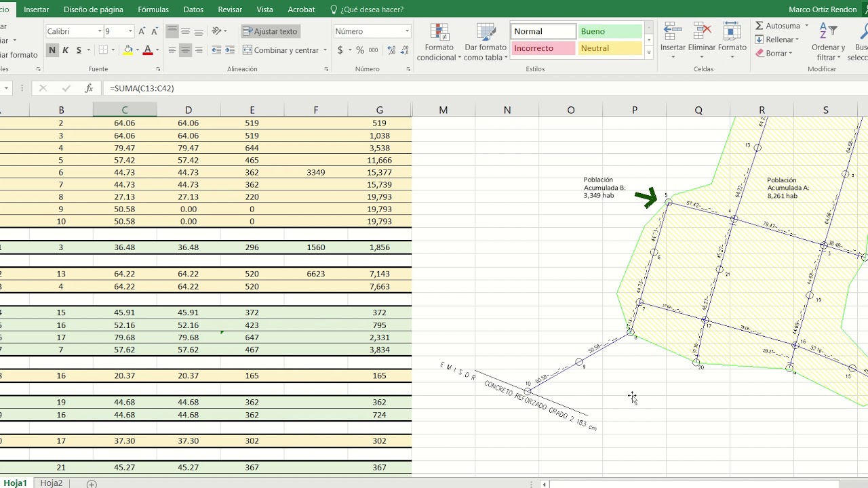
Task: Apply percent style
Action: point(360,50)
